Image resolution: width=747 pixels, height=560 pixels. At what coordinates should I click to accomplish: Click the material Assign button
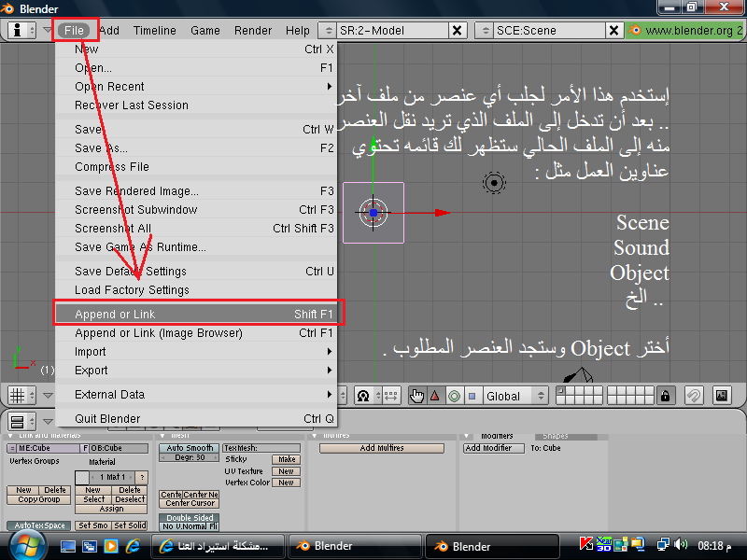[x=111, y=509]
